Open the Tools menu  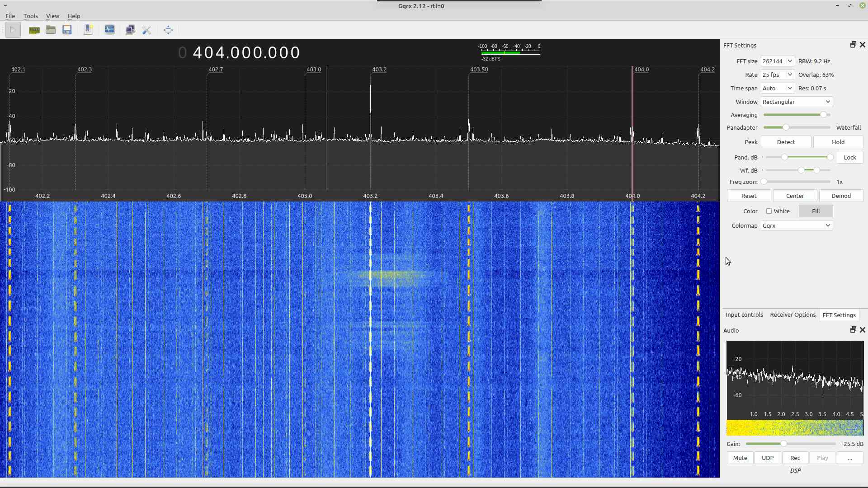[x=30, y=16]
